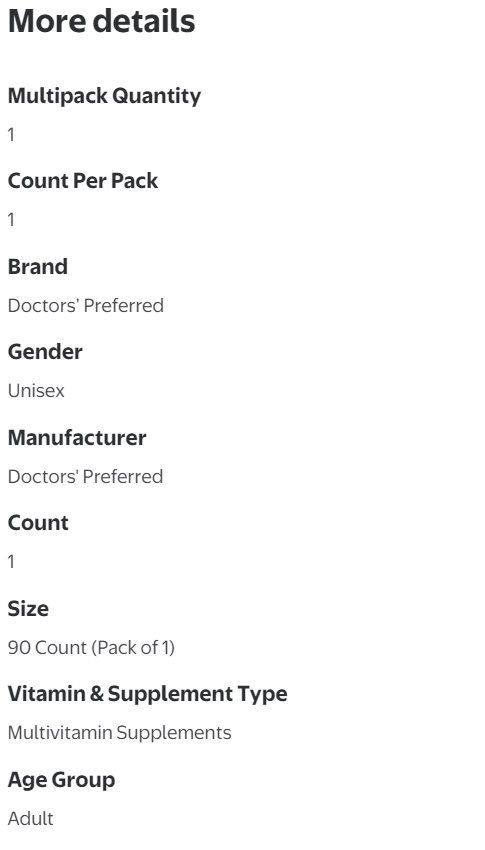Select the Vitamin & Supplement Type label
This screenshot has height=850, width=485.
coord(147,694)
